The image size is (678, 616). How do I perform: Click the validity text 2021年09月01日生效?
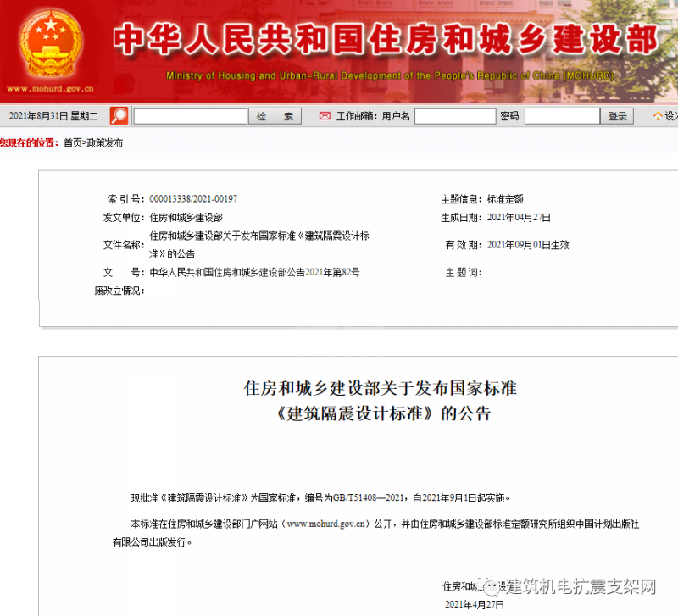click(x=528, y=245)
